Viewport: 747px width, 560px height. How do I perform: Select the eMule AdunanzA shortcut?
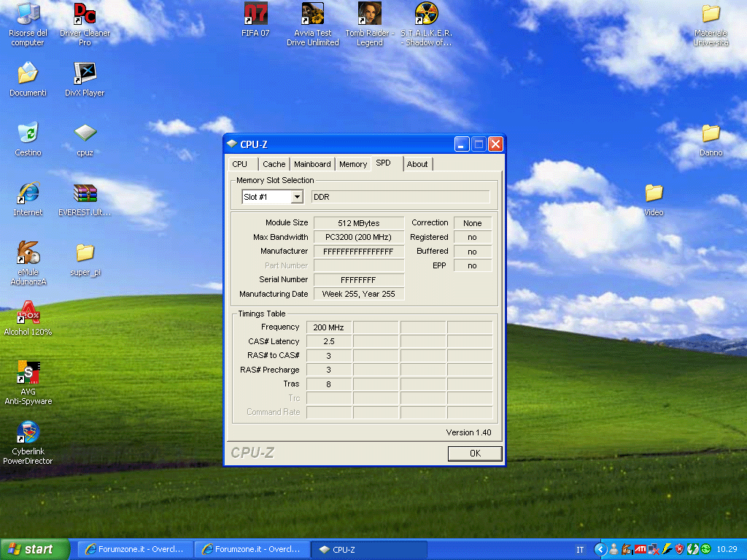click(x=28, y=262)
